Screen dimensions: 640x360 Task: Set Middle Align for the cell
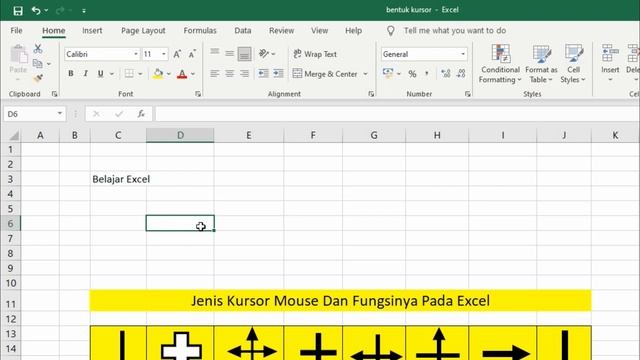click(229, 53)
